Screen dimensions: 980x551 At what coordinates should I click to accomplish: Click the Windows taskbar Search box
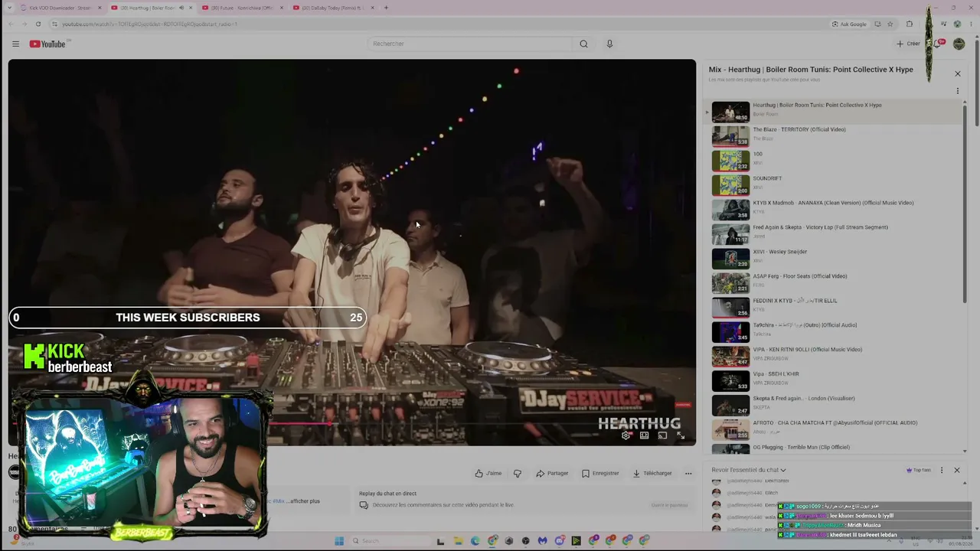[389, 541]
